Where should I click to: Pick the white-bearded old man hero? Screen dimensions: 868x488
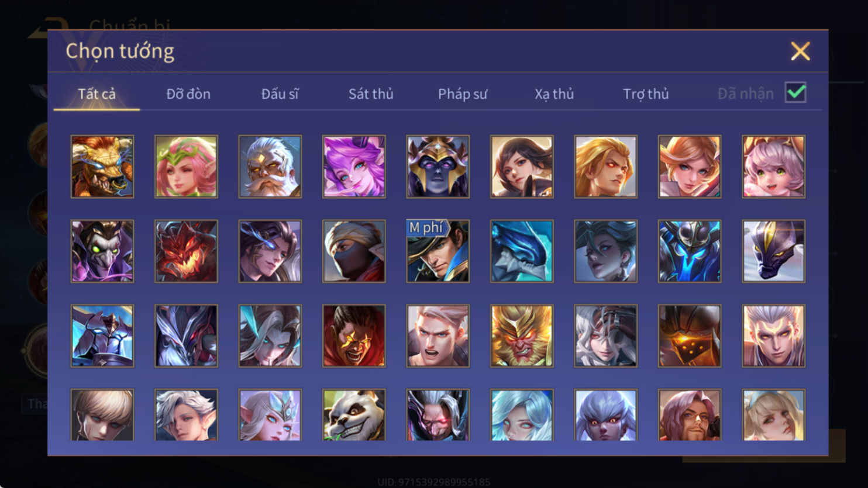270,167
